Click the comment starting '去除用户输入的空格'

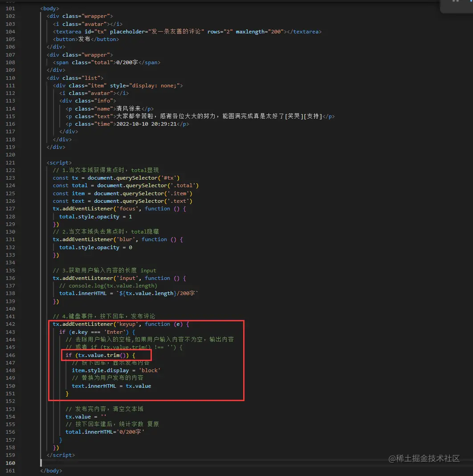(150, 339)
